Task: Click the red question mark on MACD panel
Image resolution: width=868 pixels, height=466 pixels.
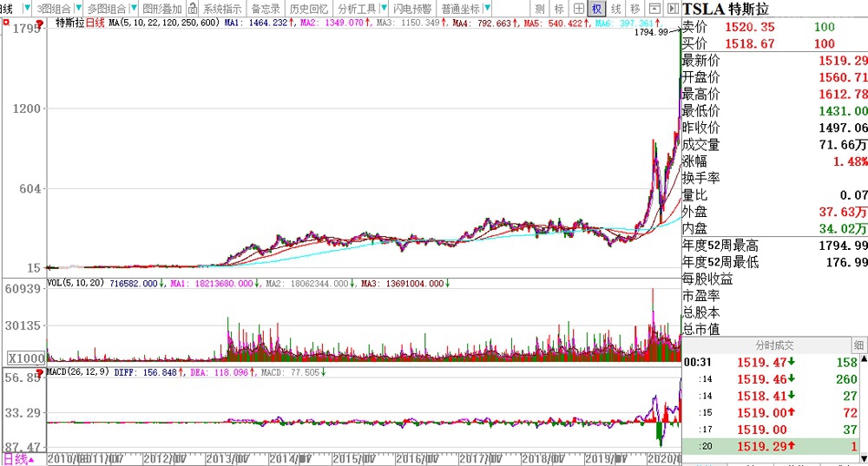Action: (40, 372)
